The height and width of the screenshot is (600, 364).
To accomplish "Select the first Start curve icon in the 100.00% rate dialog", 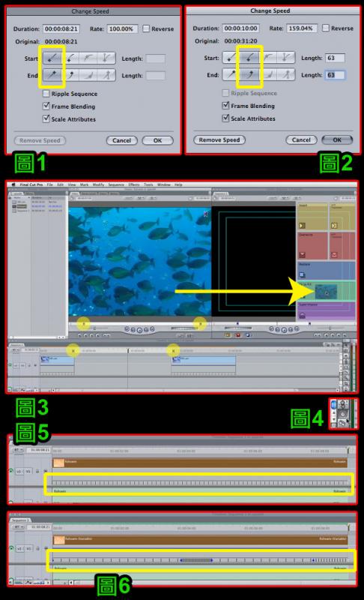I will 52,58.
